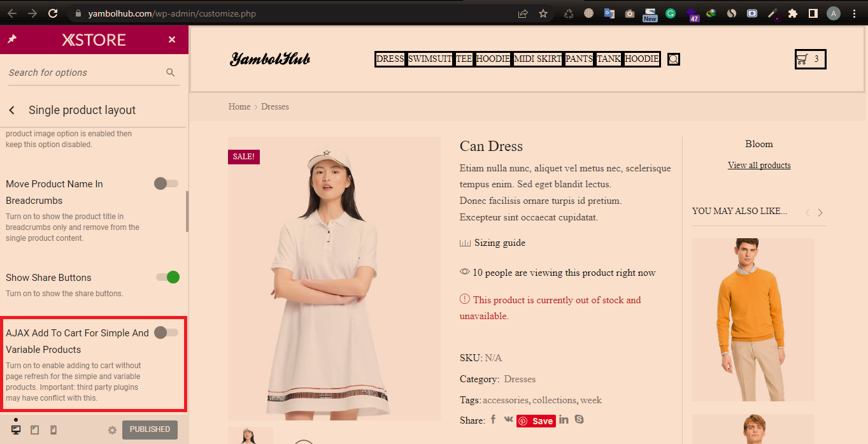868x444 pixels.
Task: Open the Sizing guide link
Action: [x=500, y=243]
